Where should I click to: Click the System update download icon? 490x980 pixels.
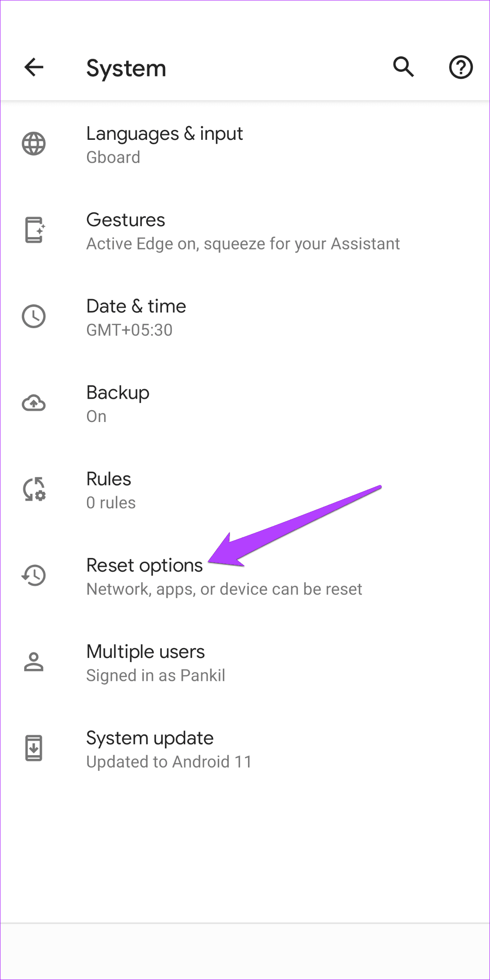click(x=34, y=748)
